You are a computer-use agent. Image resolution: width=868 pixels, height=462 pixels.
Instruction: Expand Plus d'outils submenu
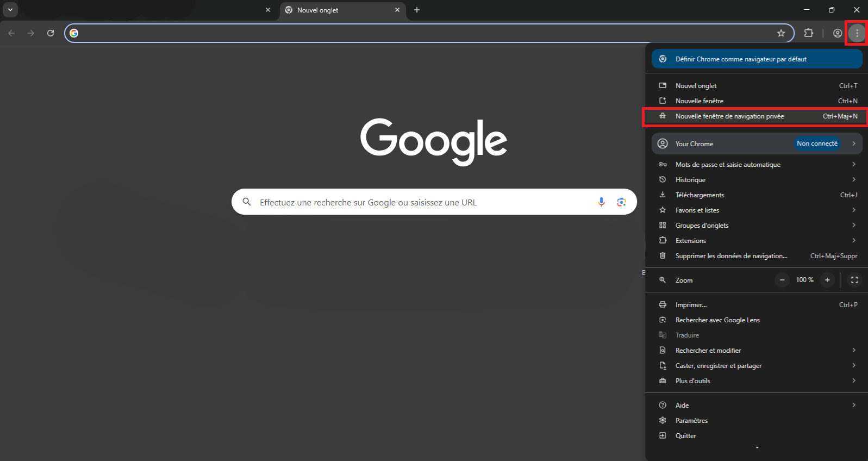757,381
